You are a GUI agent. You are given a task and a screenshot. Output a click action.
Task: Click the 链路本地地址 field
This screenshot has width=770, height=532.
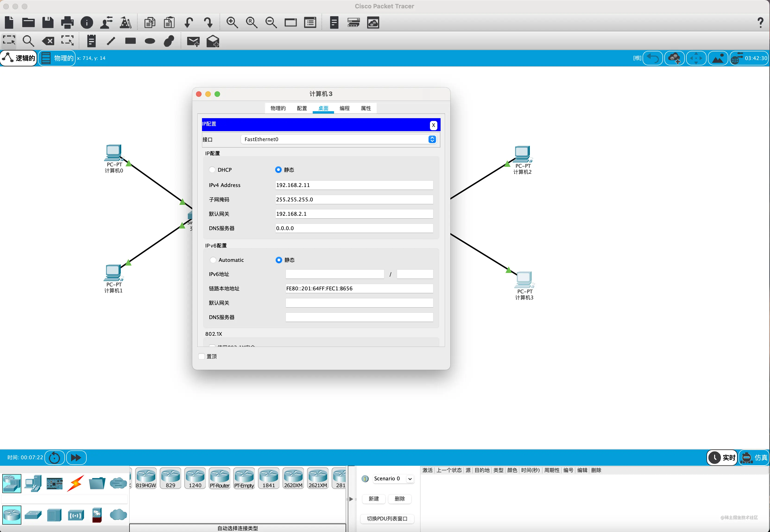coord(359,288)
